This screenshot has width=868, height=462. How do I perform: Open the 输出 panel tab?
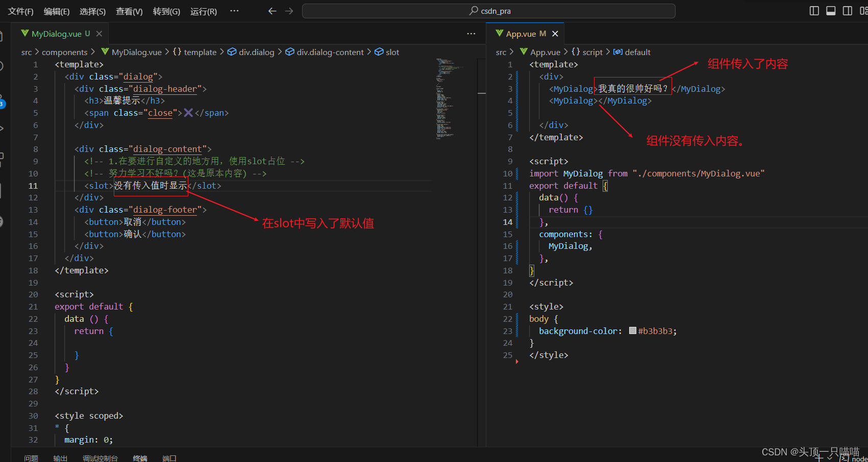pos(60,458)
